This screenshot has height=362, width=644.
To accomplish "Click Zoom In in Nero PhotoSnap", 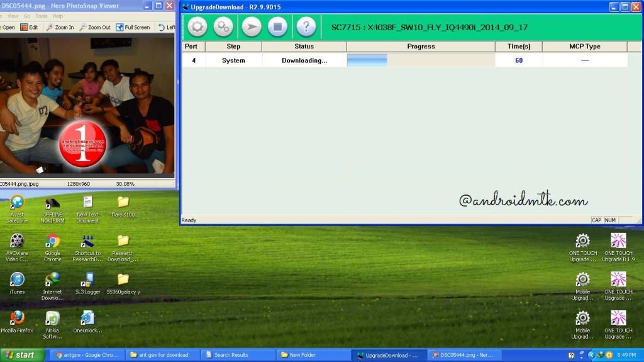I will pyautogui.click(x=60, y=28).
